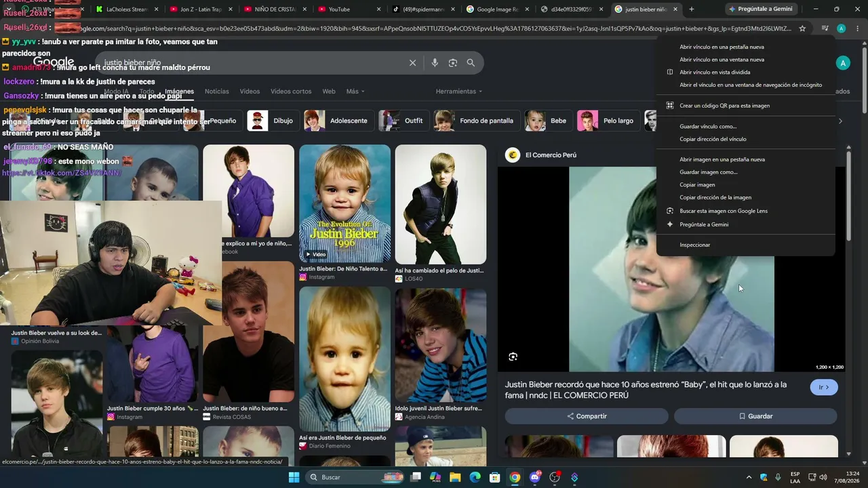Viewport: 868px width, 488px height.
Task: Click the microphone tray icon
Action: (778, 477)
